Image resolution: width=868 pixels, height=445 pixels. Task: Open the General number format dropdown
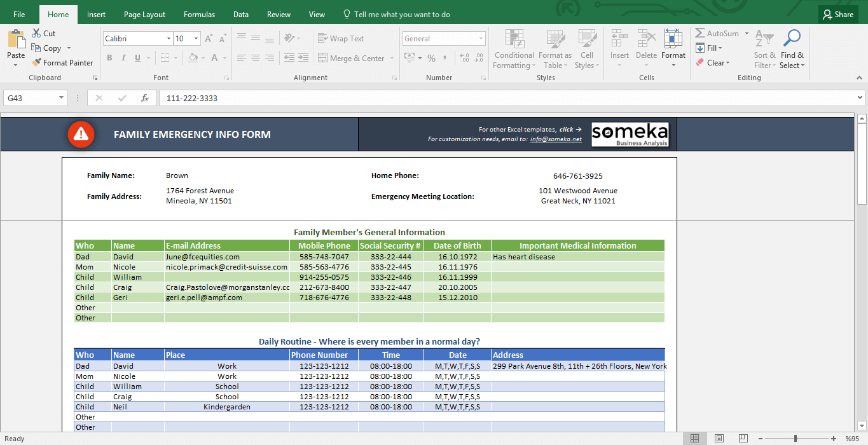[x=480, y=39]
